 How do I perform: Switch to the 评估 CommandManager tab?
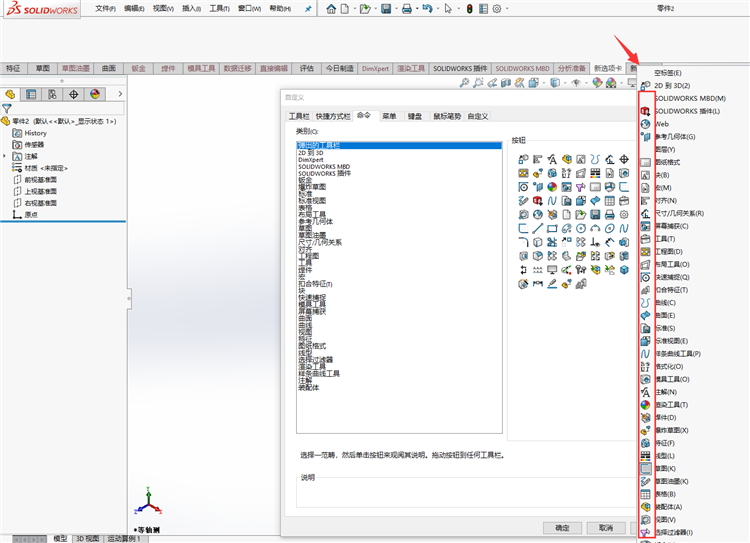(x=306, y=68)
